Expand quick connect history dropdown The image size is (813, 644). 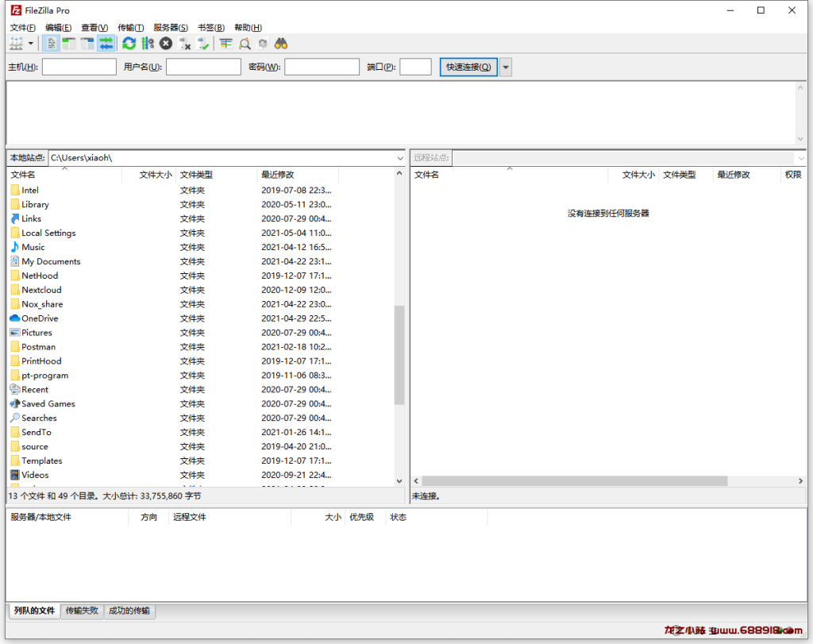click(506, 67)
